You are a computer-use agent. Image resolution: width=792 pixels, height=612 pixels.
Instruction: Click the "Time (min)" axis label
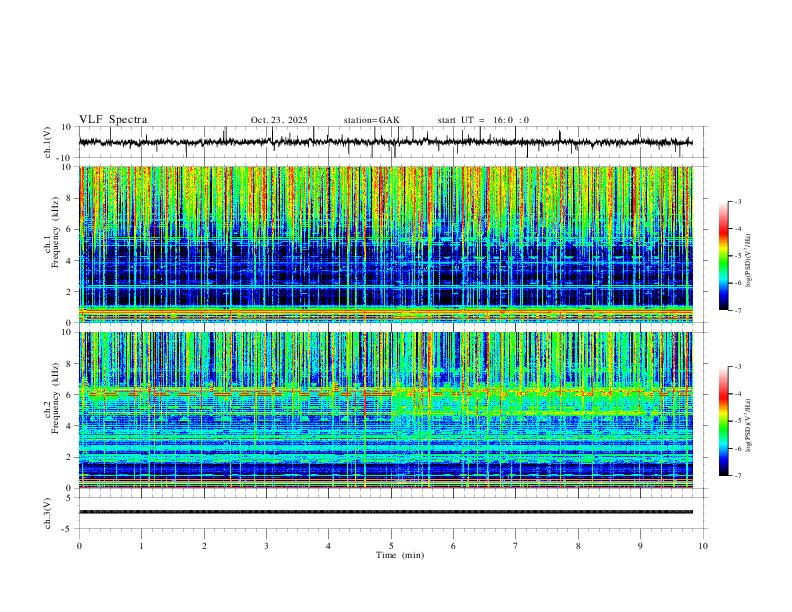pos(400,555)
